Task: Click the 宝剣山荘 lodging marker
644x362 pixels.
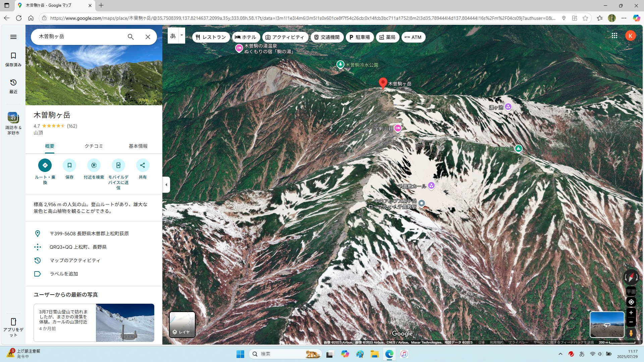Action: pyautogui.click(x=398, y=128)
